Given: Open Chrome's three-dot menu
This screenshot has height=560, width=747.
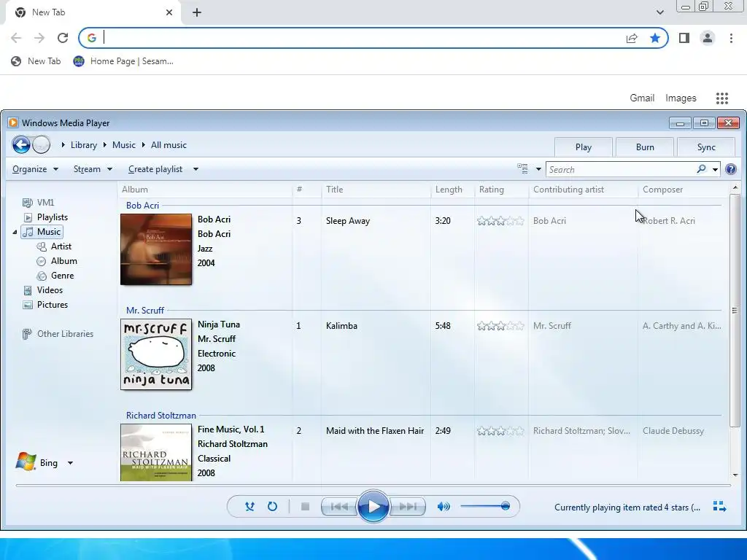Looking at the screenshot, I should pos(731,38).
